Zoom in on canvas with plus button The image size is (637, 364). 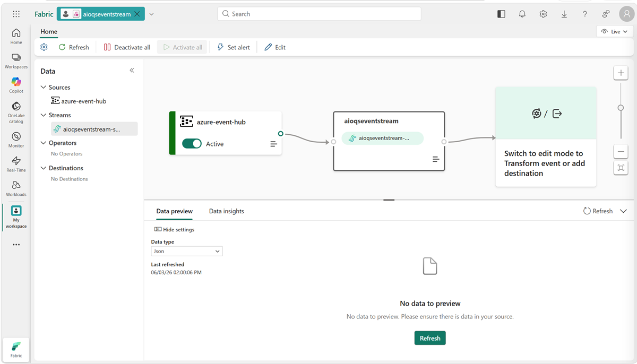pos(621,73)
